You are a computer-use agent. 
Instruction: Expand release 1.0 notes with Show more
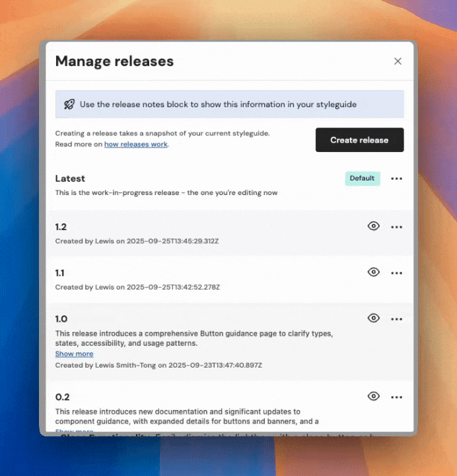click(74, 354)
